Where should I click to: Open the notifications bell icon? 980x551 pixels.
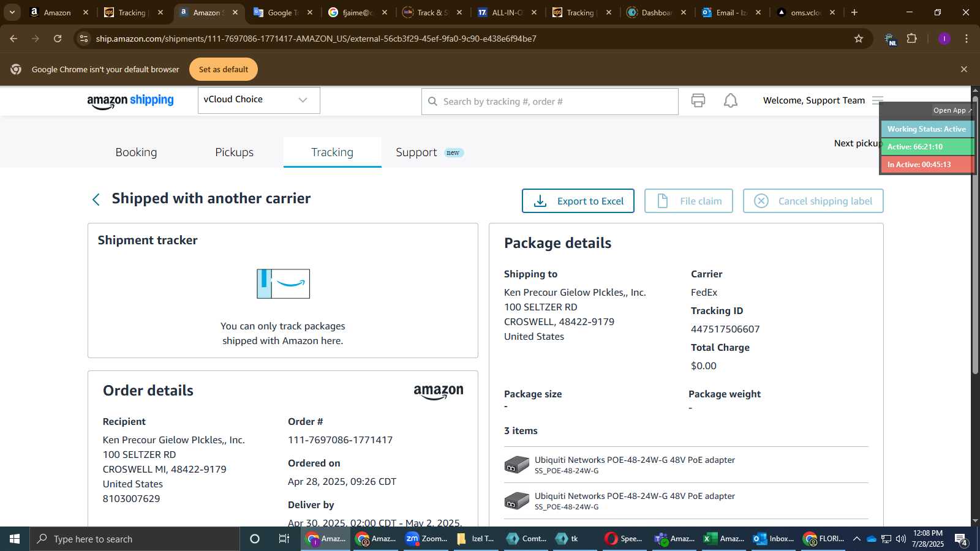coord(731,100)
